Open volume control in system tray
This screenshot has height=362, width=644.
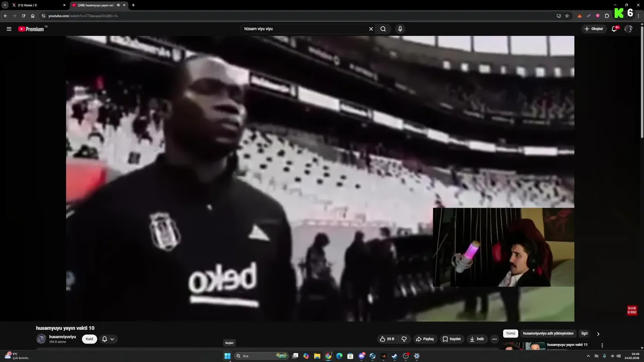pyautogui.click(x=618, y=356)
